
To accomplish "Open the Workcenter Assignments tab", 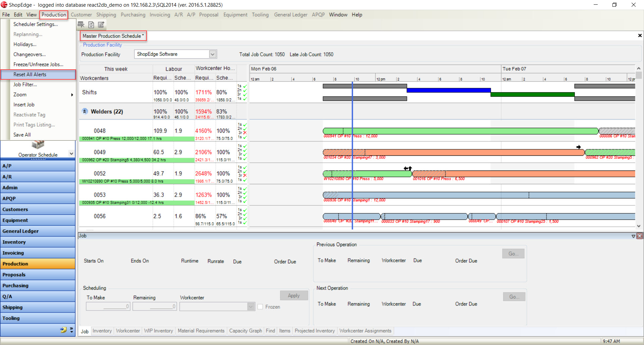I will [x=365, y=331].
